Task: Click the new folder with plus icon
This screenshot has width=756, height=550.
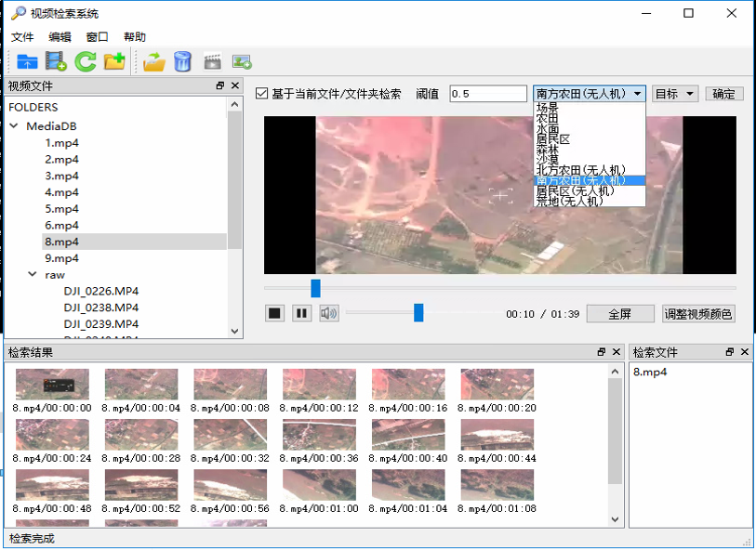Action: (114, 62)
